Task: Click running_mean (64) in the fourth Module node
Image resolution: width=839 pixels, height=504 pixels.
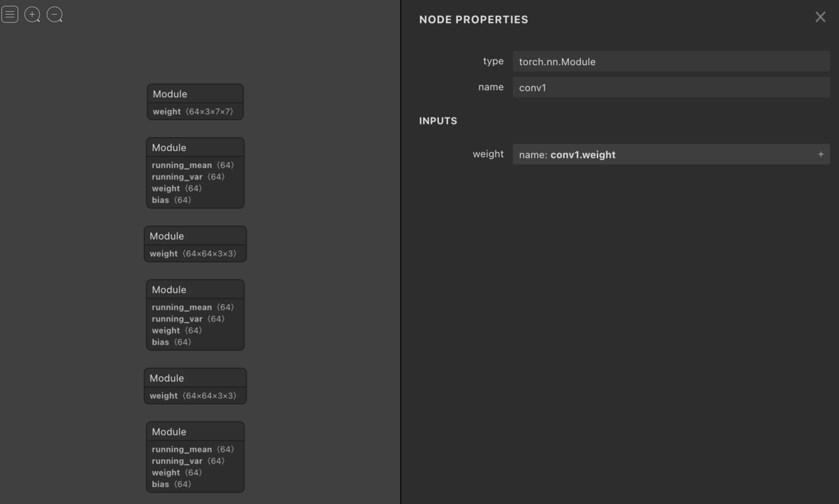Action: 181,307
